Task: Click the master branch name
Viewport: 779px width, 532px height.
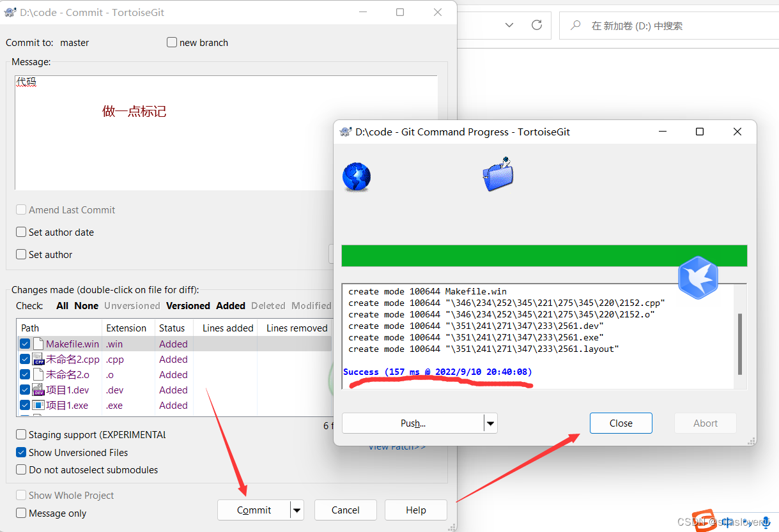Action: [75, 43]
